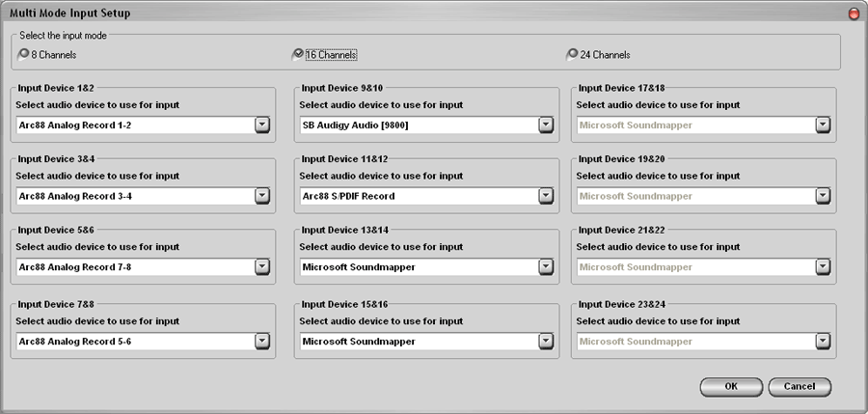Viewport: 868px width, 414px height.
Task: Expand the Input Device 11&12 device list
Action: click(x=545, y=196)
